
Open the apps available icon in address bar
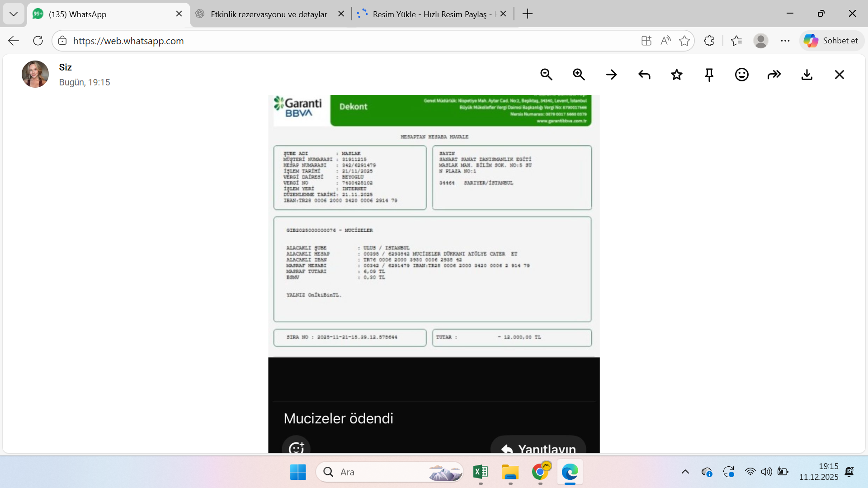click(646, 41)
